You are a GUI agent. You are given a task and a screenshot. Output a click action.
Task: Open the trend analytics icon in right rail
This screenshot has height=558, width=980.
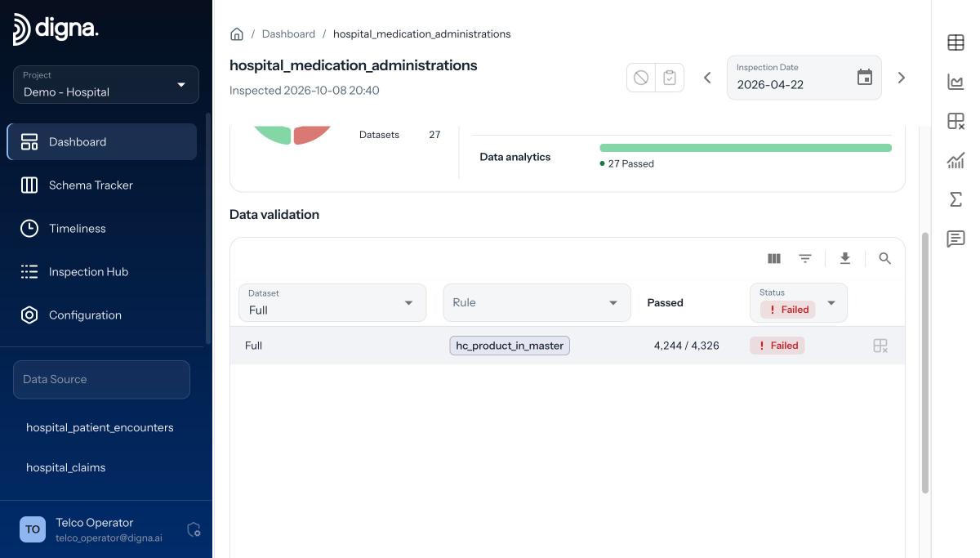[x=955, y=160]
